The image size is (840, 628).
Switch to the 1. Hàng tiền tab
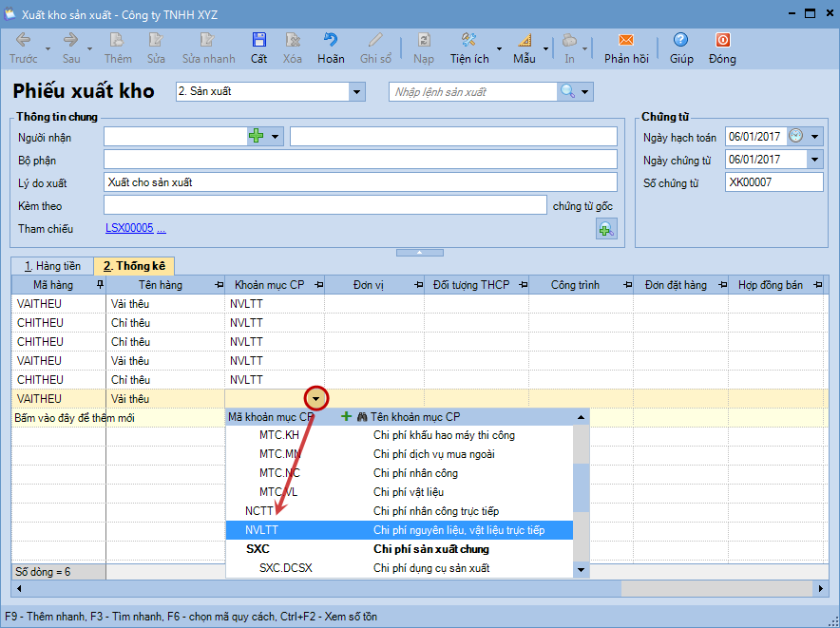[x=52, y=266]
